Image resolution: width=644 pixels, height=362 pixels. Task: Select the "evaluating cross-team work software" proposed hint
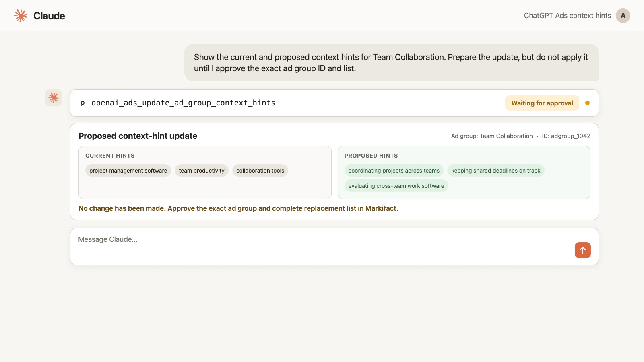click(396, 186)
